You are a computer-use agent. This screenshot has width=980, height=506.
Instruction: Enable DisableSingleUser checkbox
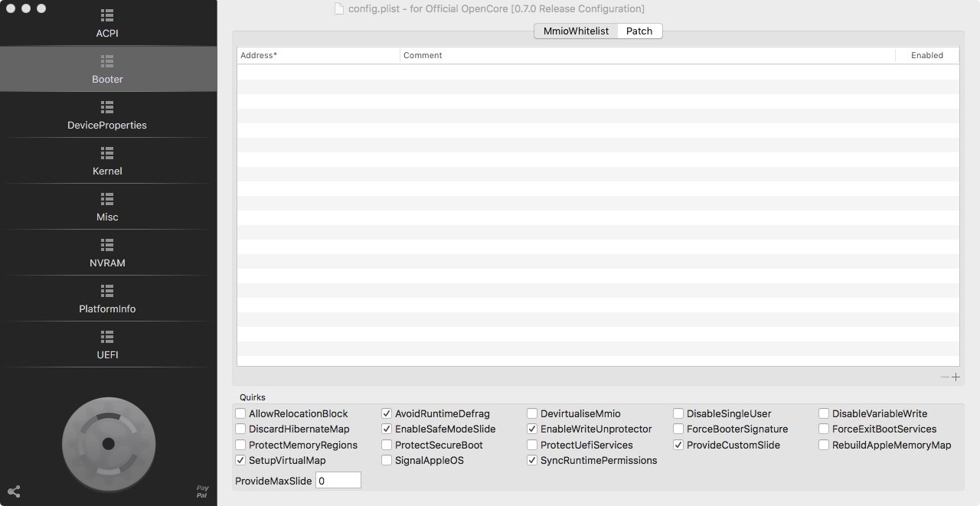tap(678, 413)
